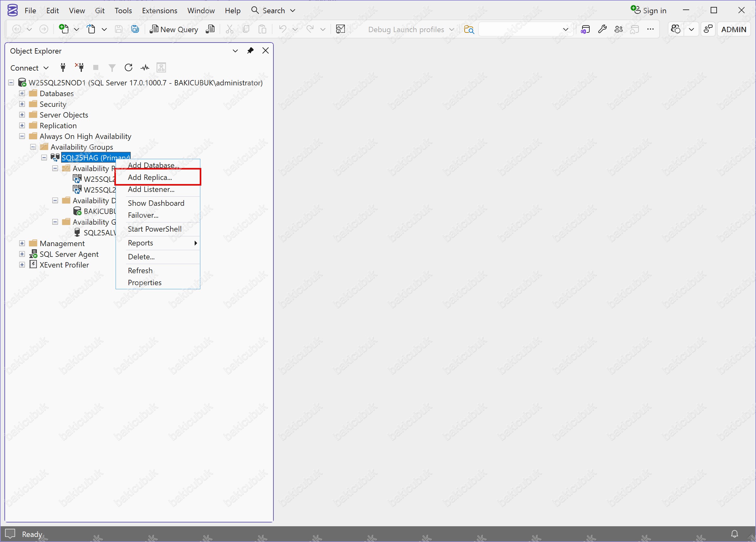Collapse the Always On High Availability node
Viewport: 756px width, 542px height.
pyautogui.click(x=22, y=136)
